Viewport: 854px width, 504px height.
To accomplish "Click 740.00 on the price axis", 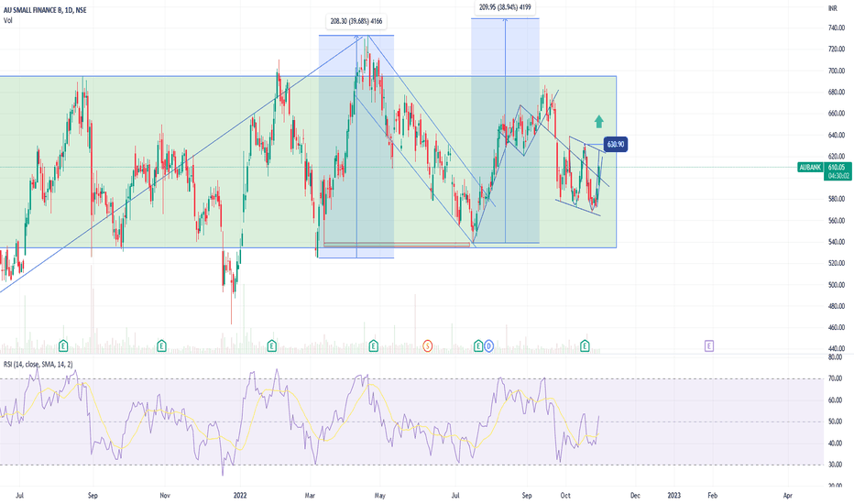I will pyautogui.click(x=836, y=27).
